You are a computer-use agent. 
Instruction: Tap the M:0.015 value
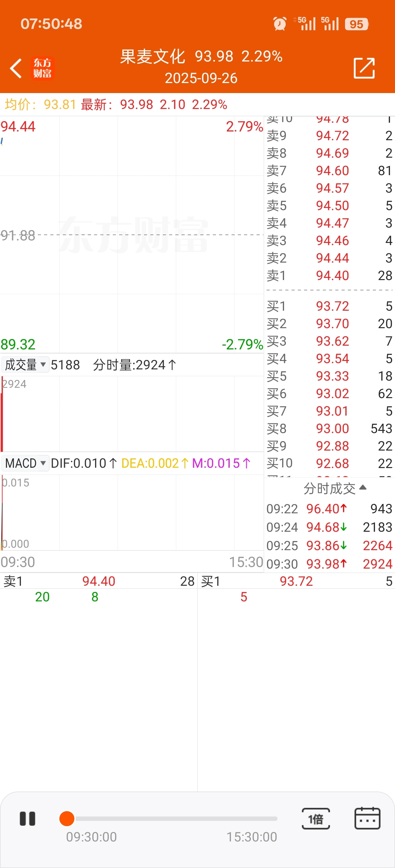(x=221, y=463)
